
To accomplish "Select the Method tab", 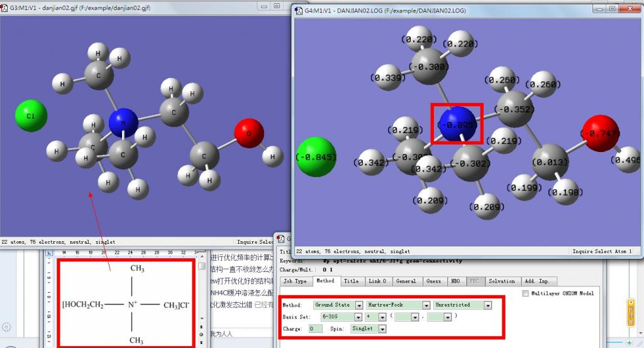I will 325,281.
